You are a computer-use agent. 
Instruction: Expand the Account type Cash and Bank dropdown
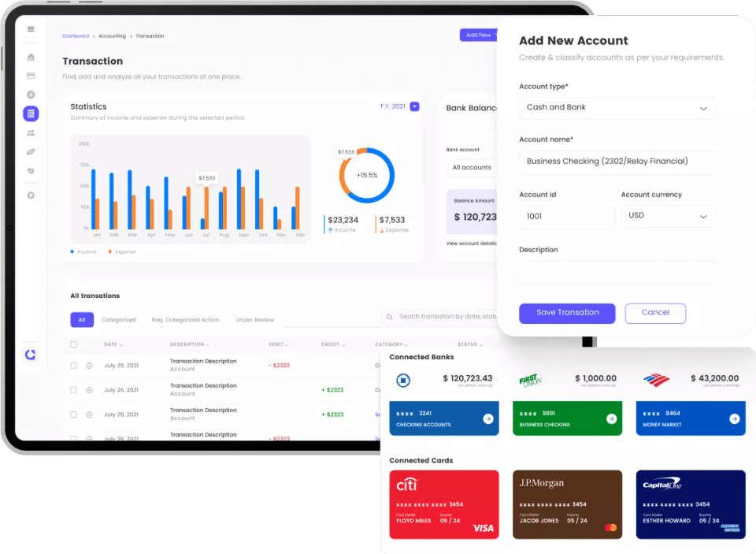pos(617,108)
